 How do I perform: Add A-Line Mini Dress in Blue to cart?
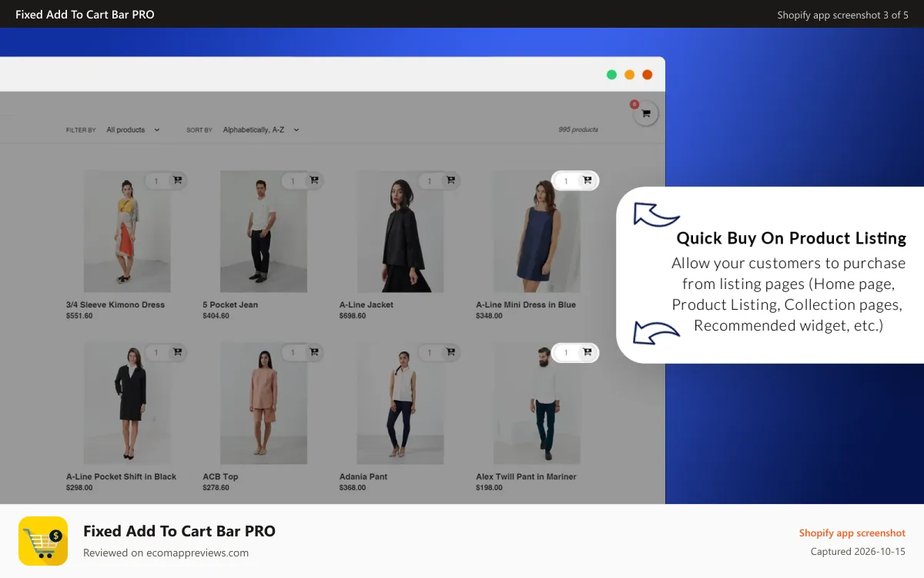tap(588, 181)
